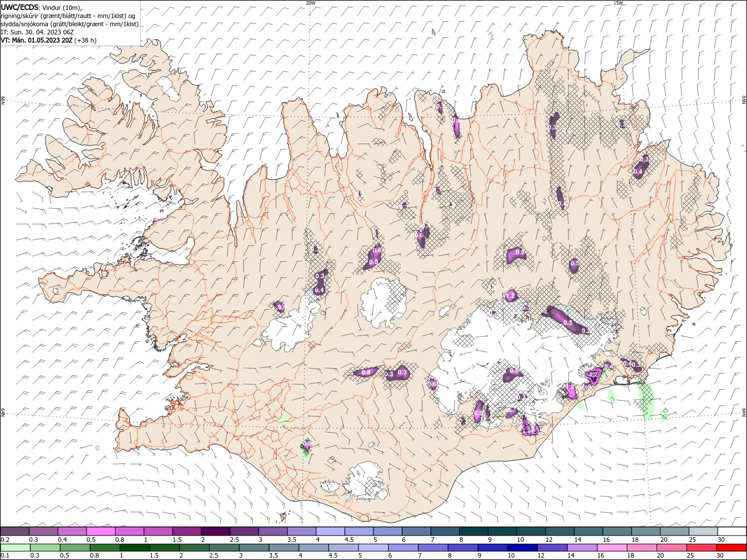This screenshot has width=747, height=560.
Task: Pick the dark green rain swatch between 1 and 1.5
Action: point(135,548)
